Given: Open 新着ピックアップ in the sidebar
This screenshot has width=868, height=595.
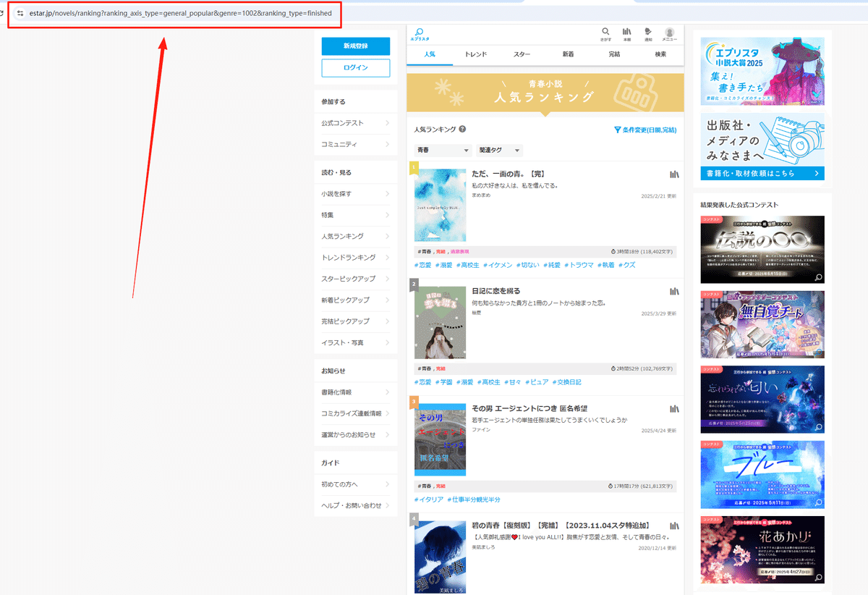Looking at the screenshot, I should [356, 300].
